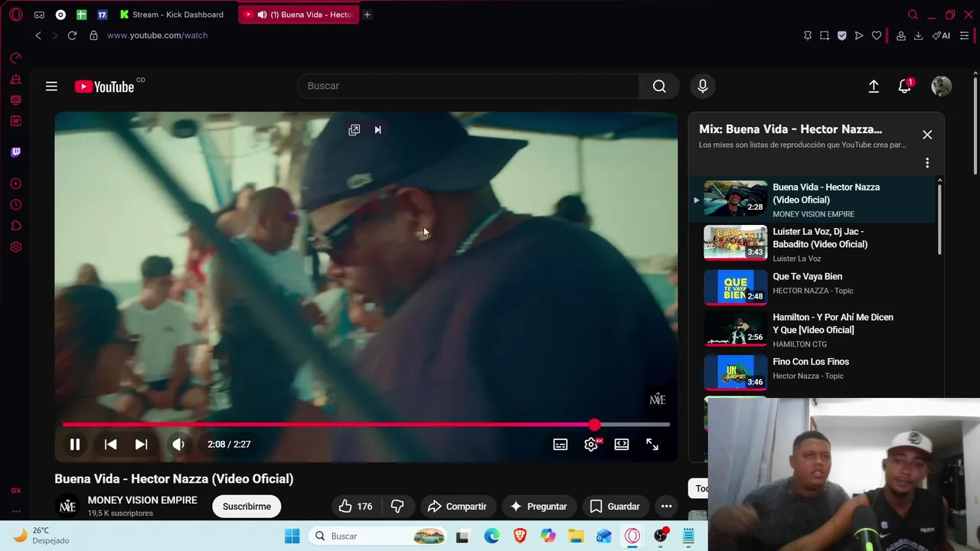The width and height of the screenshot is (980, 551).
Task: Mute the video volume
Action: click(x=178, y=444)
